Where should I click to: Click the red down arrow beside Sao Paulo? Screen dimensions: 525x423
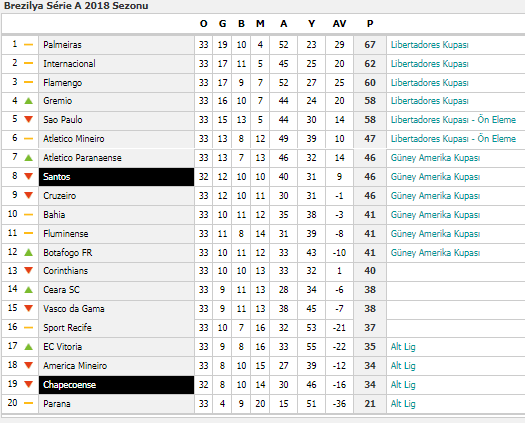coord(29,119)
